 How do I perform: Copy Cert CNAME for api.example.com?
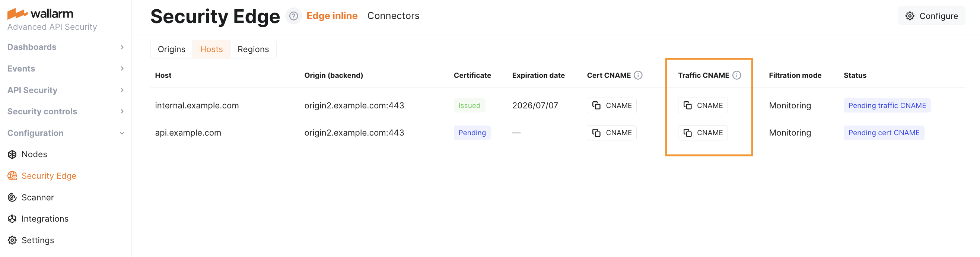tap(611, 133)
